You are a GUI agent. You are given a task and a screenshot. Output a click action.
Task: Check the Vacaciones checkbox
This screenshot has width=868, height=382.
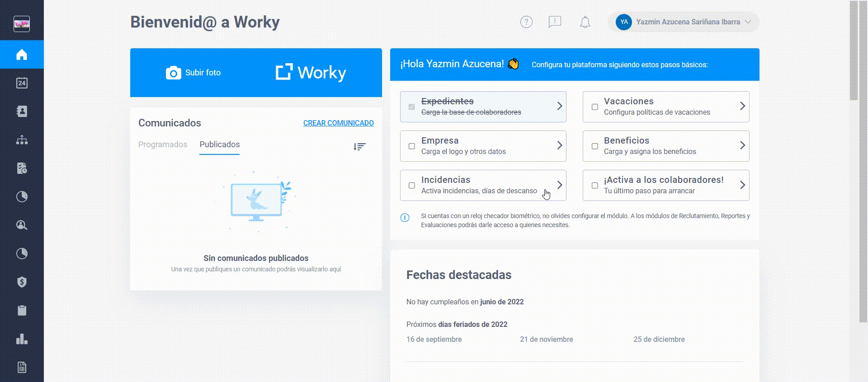(x=594, y=107)
